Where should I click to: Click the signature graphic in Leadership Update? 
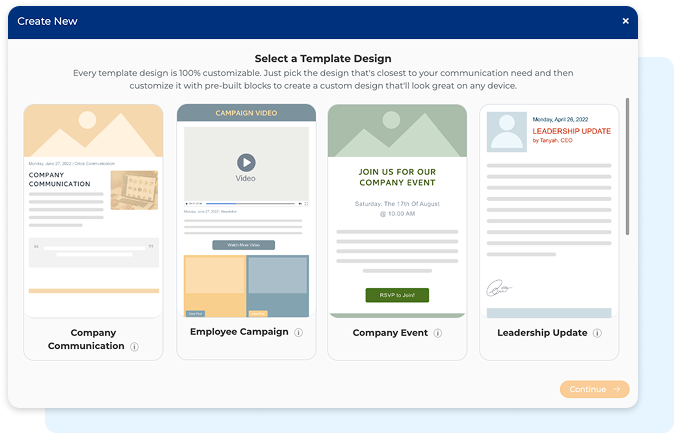pyautogui.click(x=499, y=288)
